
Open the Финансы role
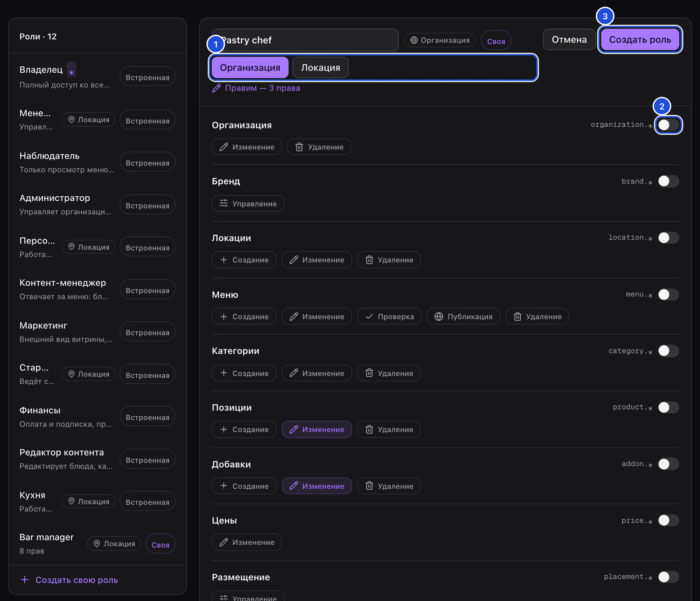(97, 417)
